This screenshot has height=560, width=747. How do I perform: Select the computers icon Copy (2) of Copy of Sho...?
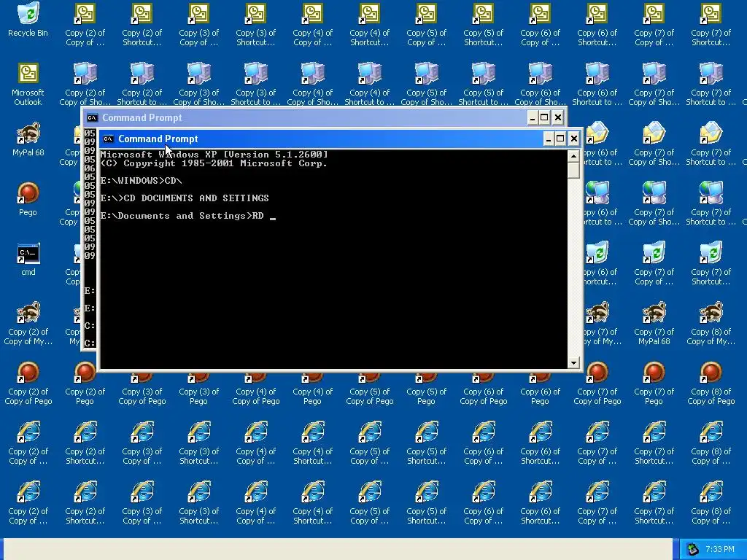pyautogui.click(x=85, y=85)
